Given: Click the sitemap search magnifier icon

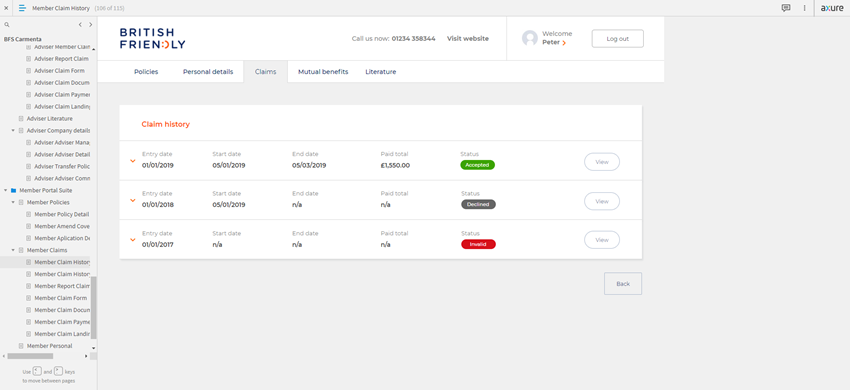Looking at the screenshot, I should coord(7,24).
